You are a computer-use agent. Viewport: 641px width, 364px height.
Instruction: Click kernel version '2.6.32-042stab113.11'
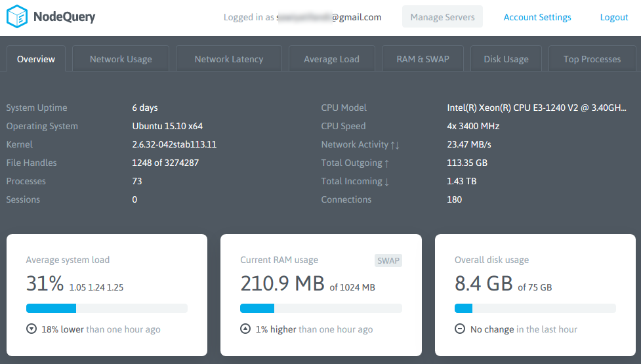pos(174,144)
